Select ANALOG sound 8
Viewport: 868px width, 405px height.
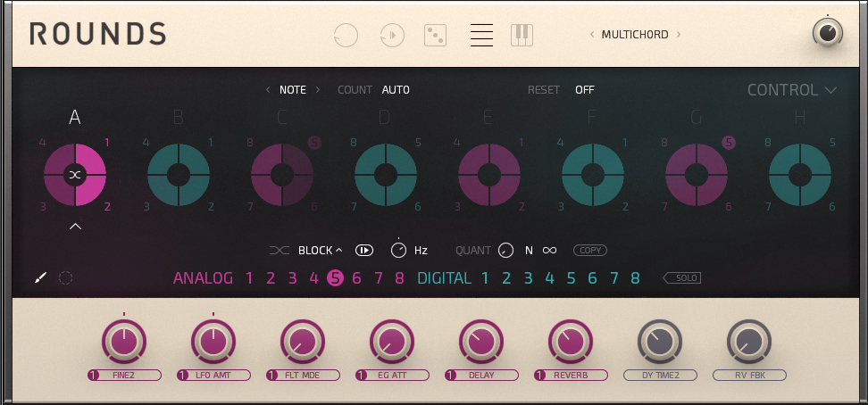point(400,277)
